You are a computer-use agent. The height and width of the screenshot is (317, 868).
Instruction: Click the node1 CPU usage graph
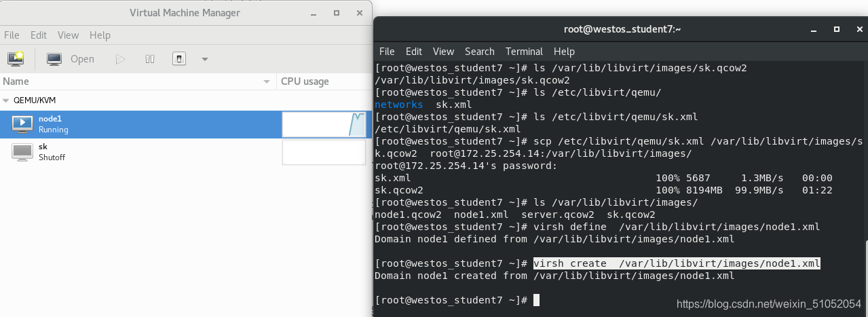click(x=324, y=125)
